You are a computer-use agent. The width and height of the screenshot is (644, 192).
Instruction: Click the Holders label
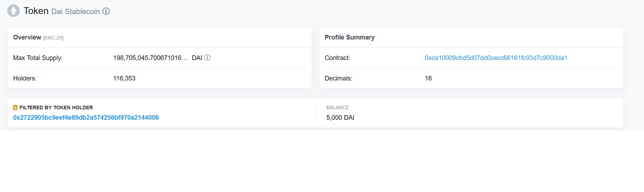click(x=25, y=78)
